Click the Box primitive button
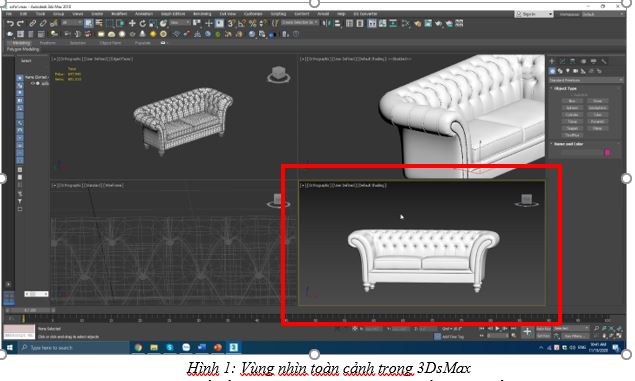This screenshot has width=635, height=381. click(572, 101)
